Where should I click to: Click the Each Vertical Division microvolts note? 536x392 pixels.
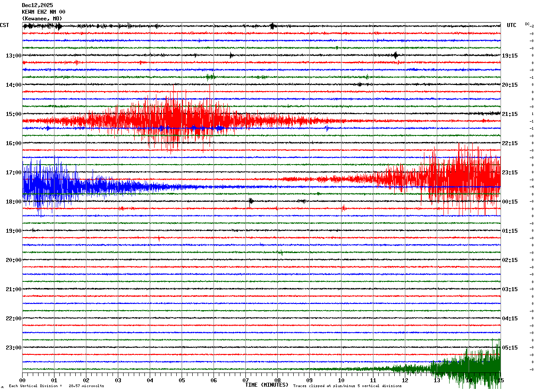tap(56, 386)
